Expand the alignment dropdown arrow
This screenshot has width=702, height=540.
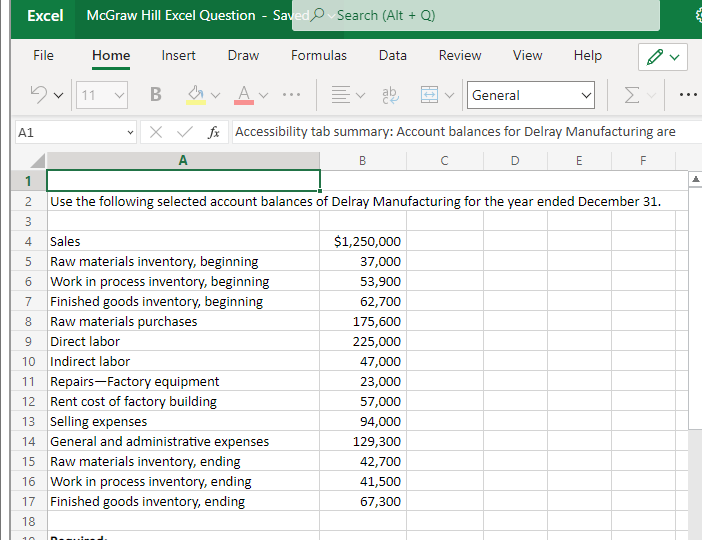pos(360,95)
